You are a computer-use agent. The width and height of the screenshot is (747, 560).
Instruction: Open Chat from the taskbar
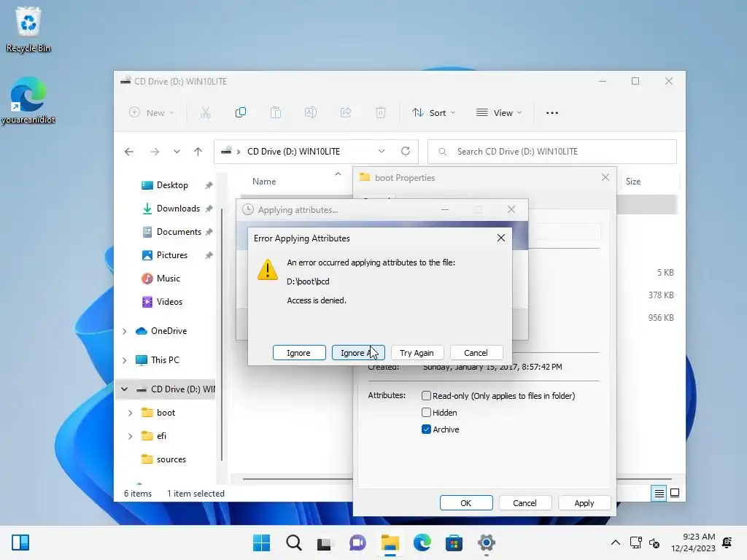pyautogui.click(x=357, y=542)
